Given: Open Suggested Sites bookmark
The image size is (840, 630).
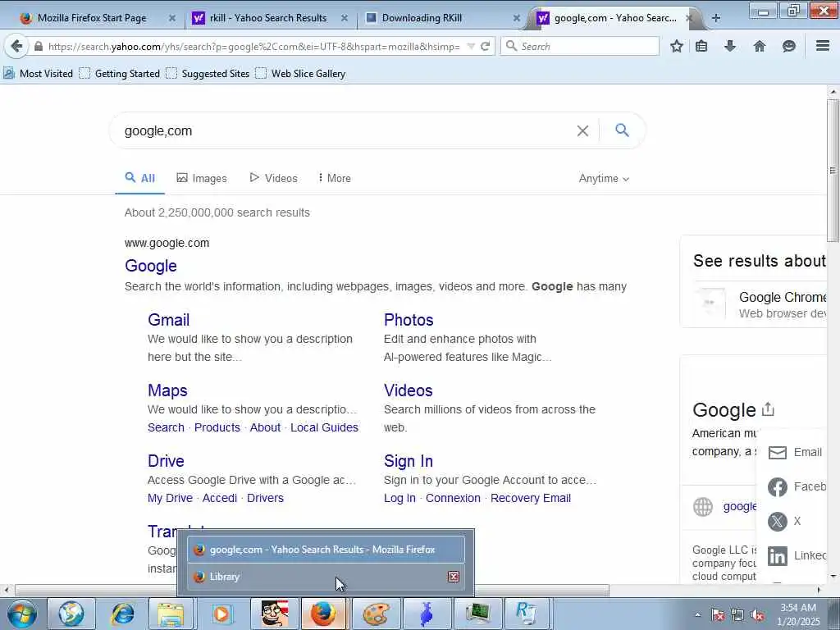Looking at the screenshot, I should coord(208,73).
